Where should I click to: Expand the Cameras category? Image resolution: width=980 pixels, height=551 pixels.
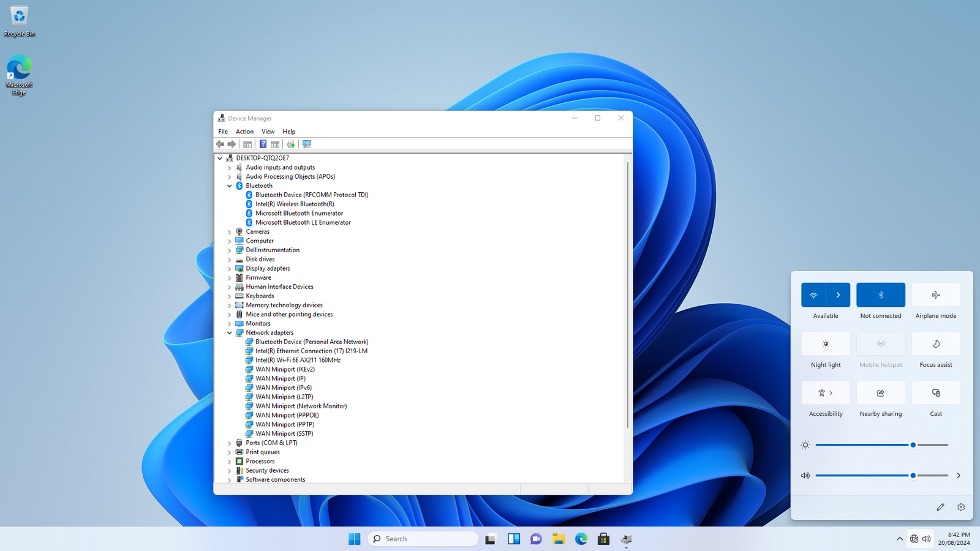[230, 231]
